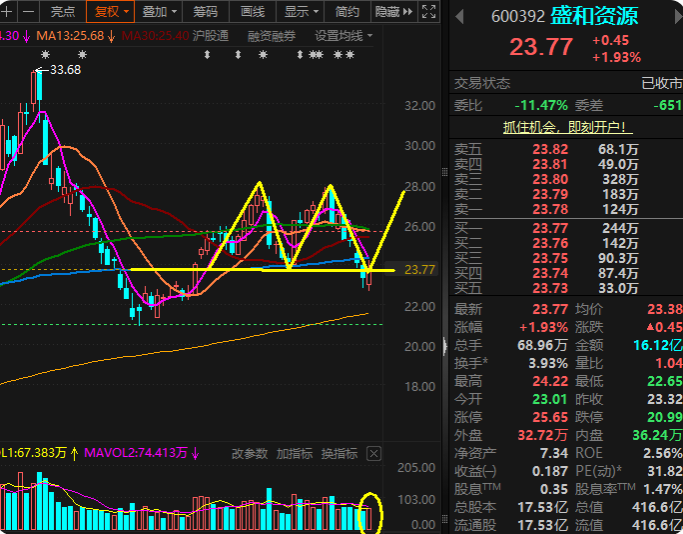Zoom in chart with plus icon

pyautogui.click(x=7, y=11)
